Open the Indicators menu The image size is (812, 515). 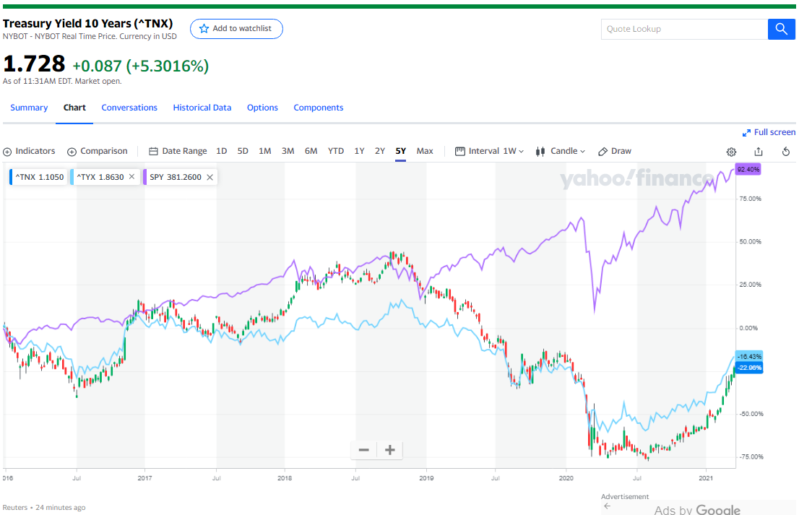[29, 151]
